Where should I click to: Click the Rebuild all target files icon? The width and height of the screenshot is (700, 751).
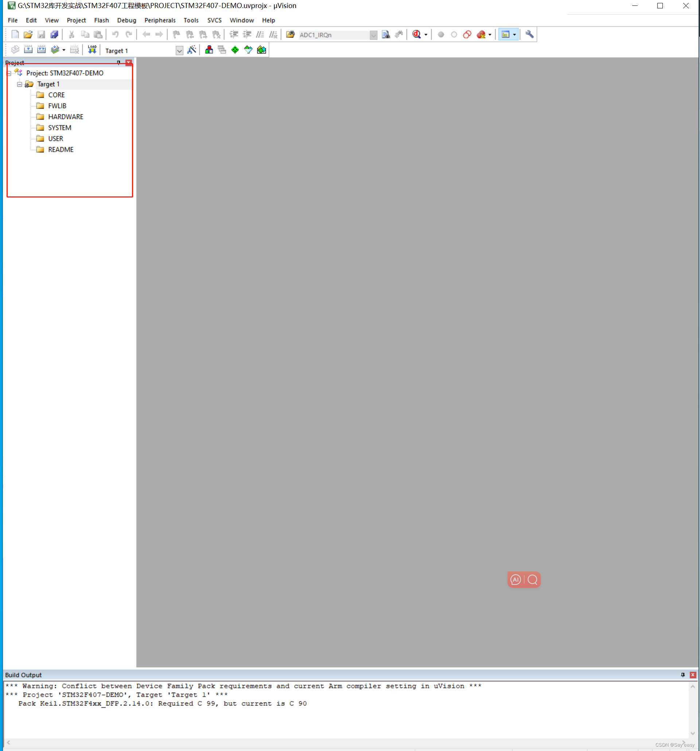pos(42,50)
